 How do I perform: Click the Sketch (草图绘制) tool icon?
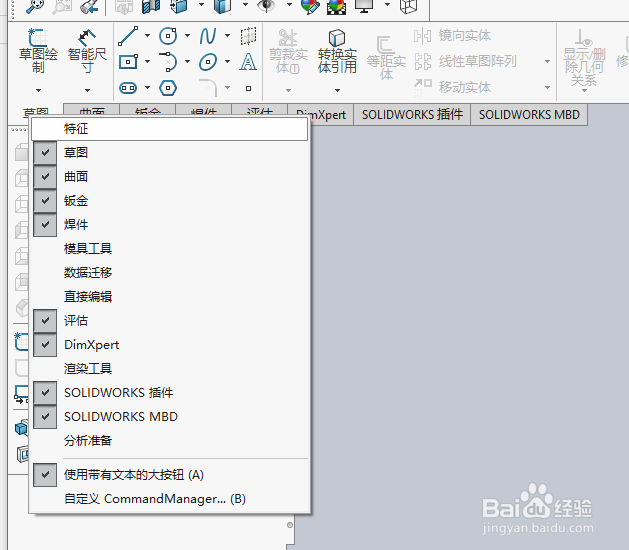point(38,37)
